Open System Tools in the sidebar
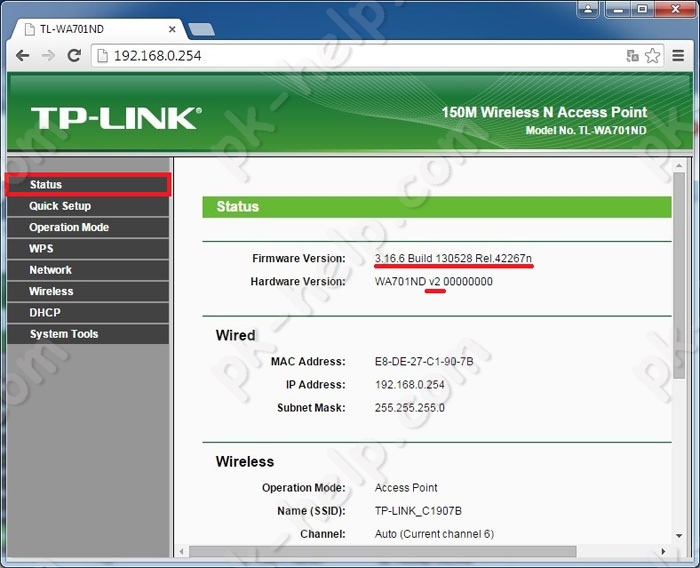This screenshot has height=568, width=700. pyautogui.click(x=88, y=334)
